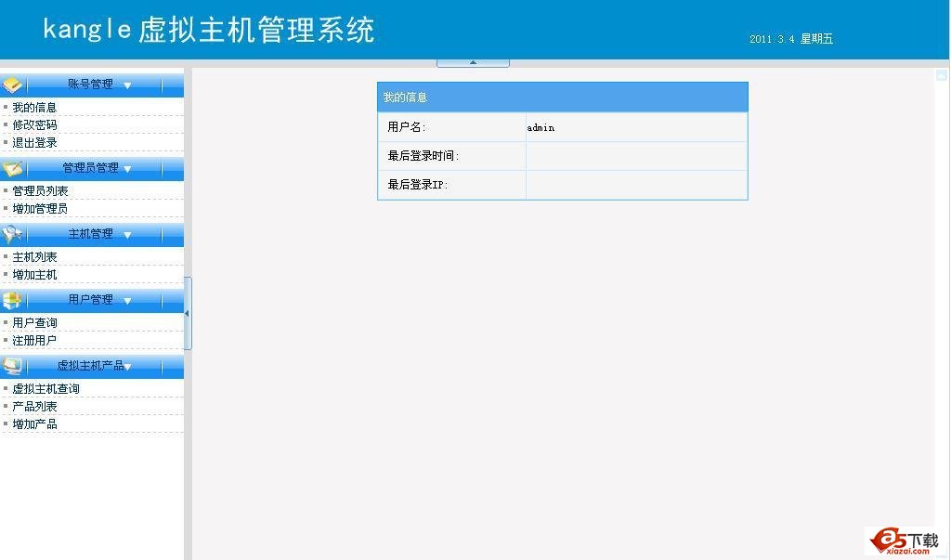The width and height of the screenshot is (951, 560).
Task: Go to 注册用户
Action: click(x=34, y=341)
